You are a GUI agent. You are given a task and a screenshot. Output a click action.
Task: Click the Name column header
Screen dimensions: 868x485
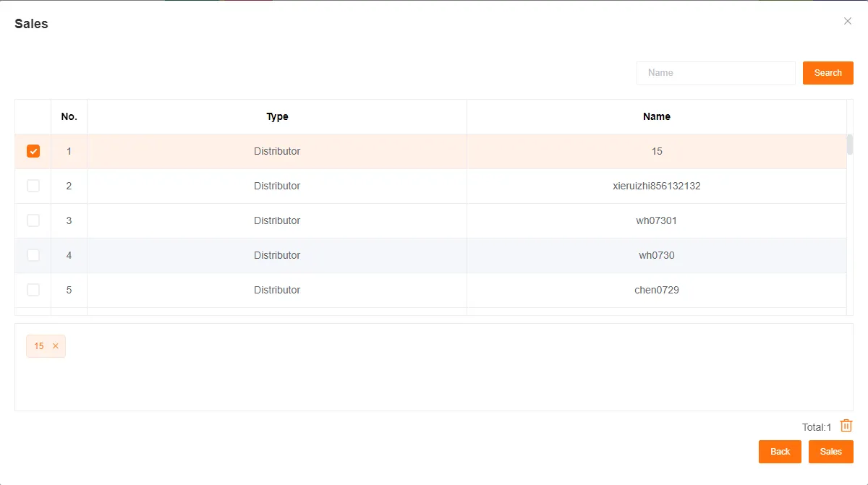tap(656, 116)
